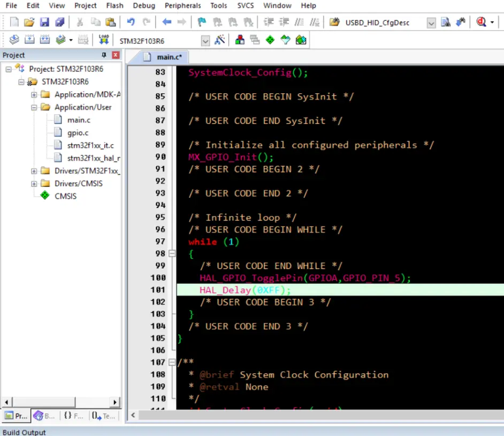Save the current file

[44, 22]
